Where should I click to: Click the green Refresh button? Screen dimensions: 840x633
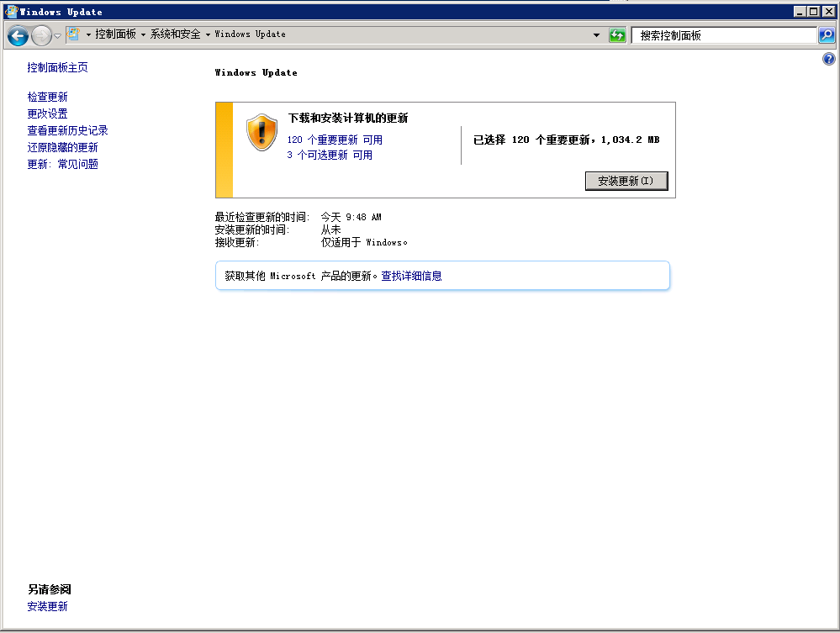point(617,35)
